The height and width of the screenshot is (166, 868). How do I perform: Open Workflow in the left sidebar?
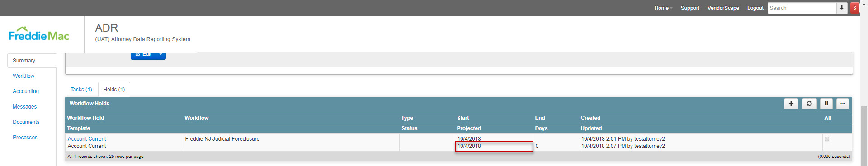tap(24, 76)
